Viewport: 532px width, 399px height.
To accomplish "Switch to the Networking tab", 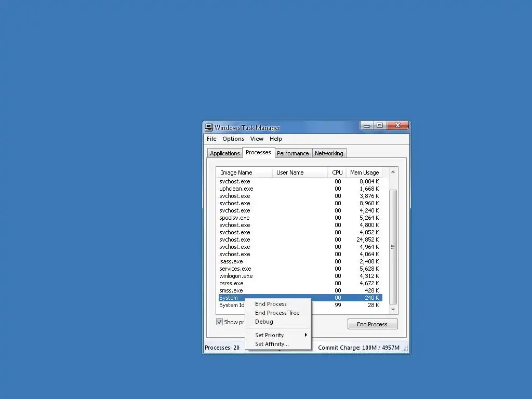I will click(x=329, y=153).
